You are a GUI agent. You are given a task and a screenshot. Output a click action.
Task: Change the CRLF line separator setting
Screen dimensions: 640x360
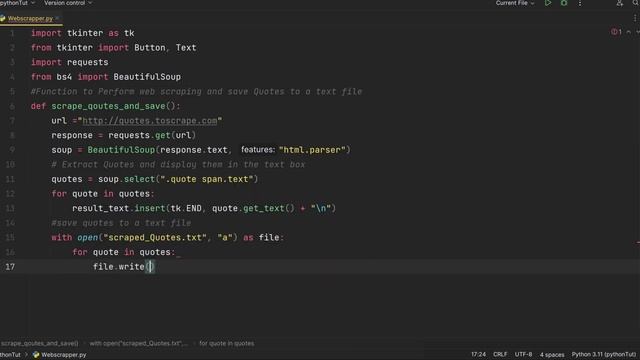pos(500,354)
